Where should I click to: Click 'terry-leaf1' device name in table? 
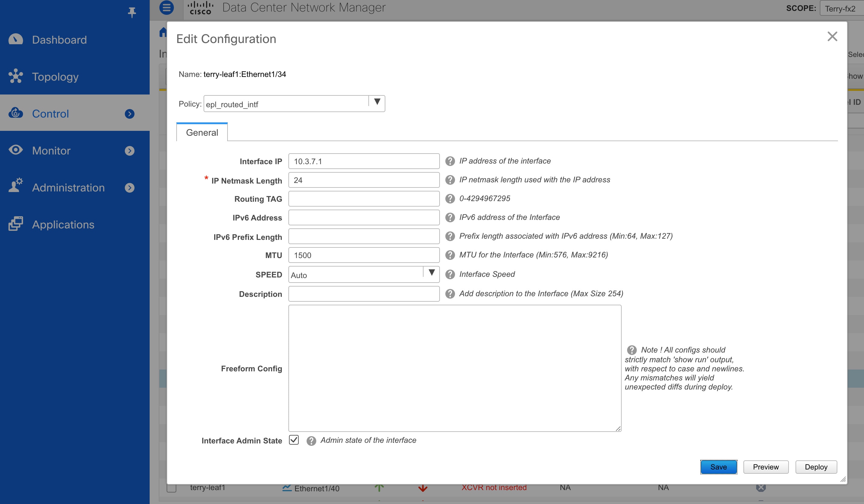click(x=208, y=488)
